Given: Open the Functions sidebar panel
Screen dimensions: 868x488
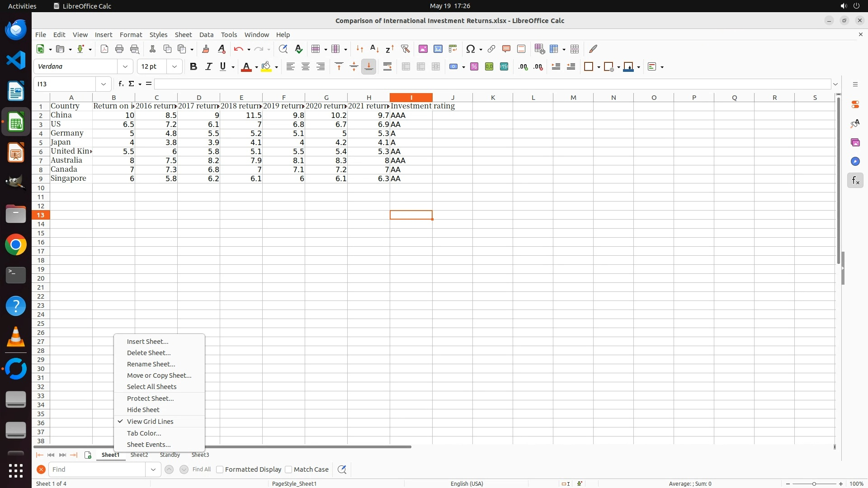Looking at the screenshot, I should point(855,181).
